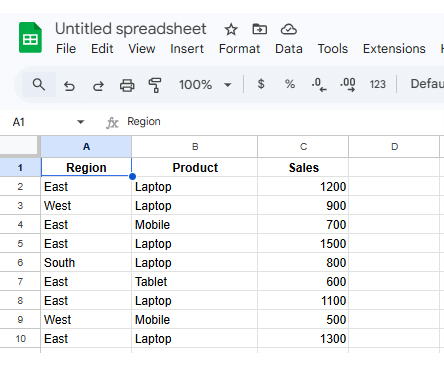444x366 pixels.
Task: Open the View menu
Action: click(142, 49)
